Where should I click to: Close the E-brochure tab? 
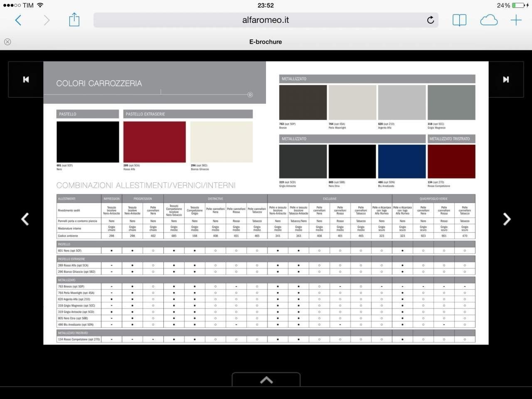(7, 42)
